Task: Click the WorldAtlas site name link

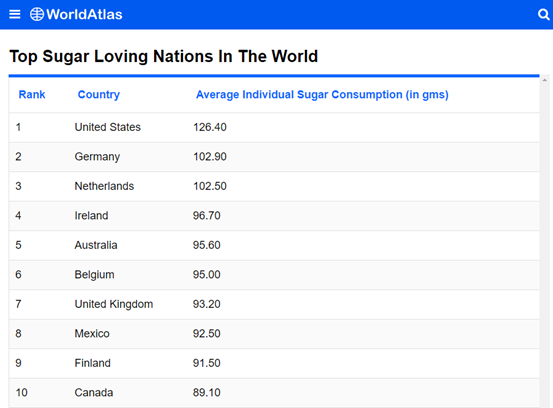Action: (x=84, y=14)
